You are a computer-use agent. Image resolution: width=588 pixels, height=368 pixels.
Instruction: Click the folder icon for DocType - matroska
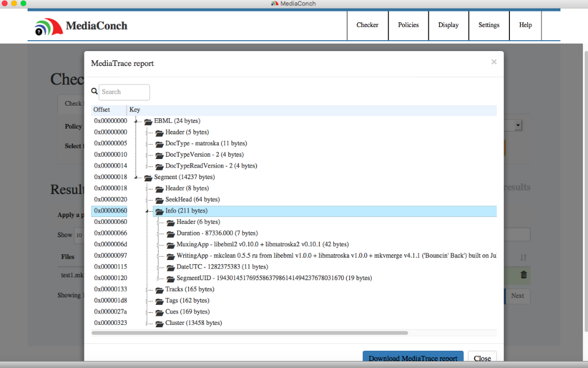tap(160, 144)
